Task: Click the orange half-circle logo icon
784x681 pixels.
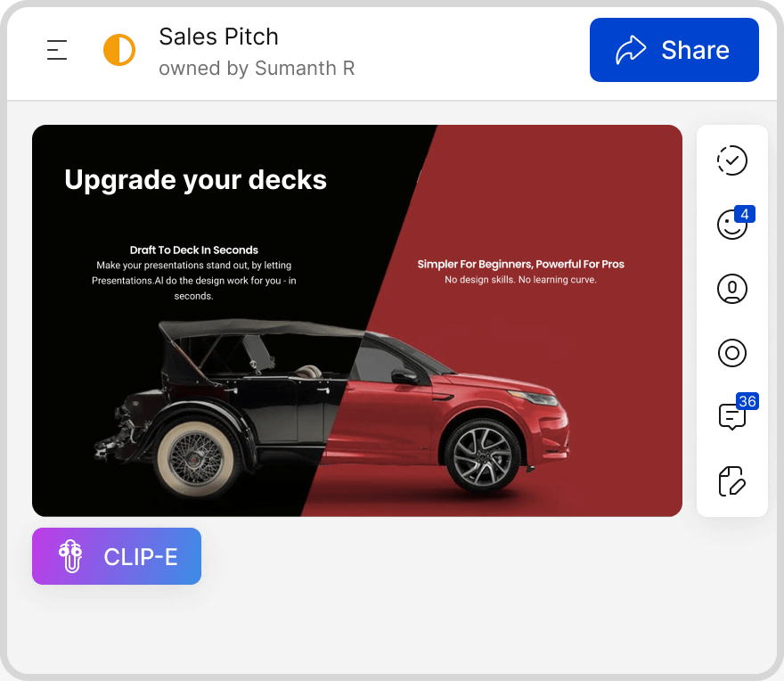Action: (119, 50)
